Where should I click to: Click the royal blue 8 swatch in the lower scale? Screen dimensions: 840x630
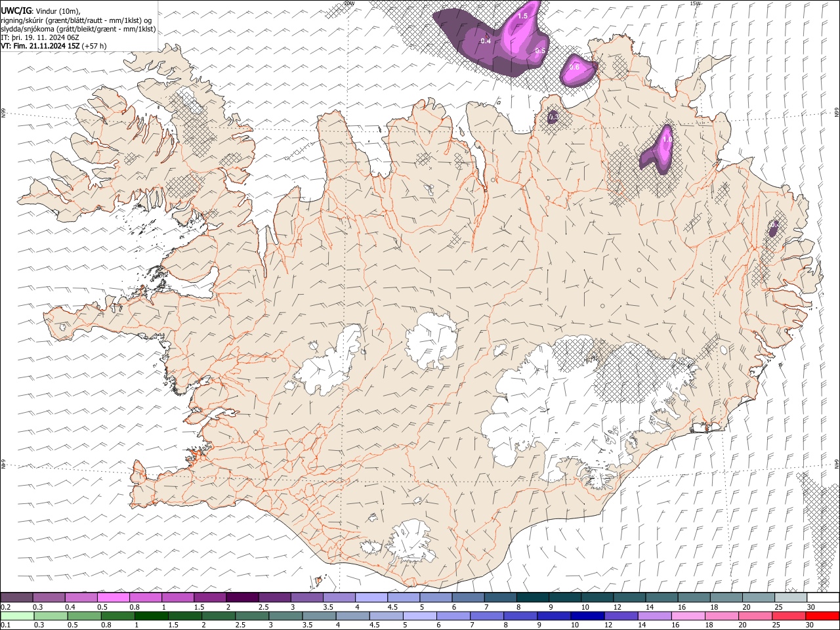(520, 616)
